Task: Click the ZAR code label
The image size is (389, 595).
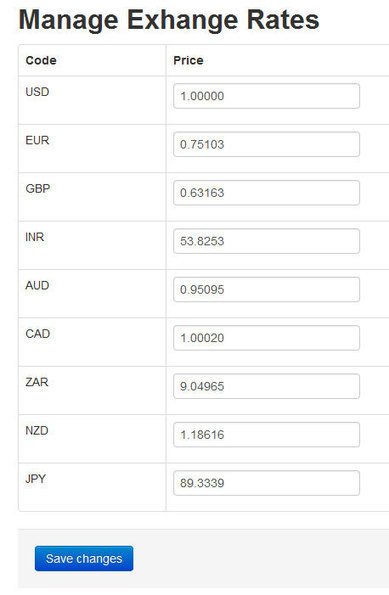Action: [x=37, y=382]
